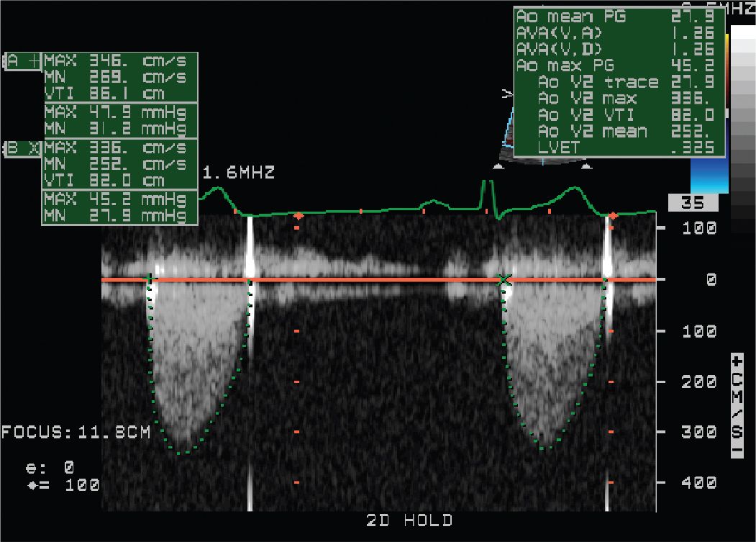Select the Ao mean PG result row
The width and height of the screenshot is (756, 542).
614,17
